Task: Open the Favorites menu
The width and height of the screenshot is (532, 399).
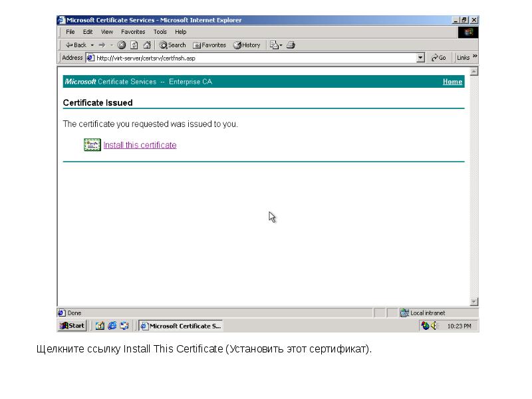Action: click(x=133, y=32)
